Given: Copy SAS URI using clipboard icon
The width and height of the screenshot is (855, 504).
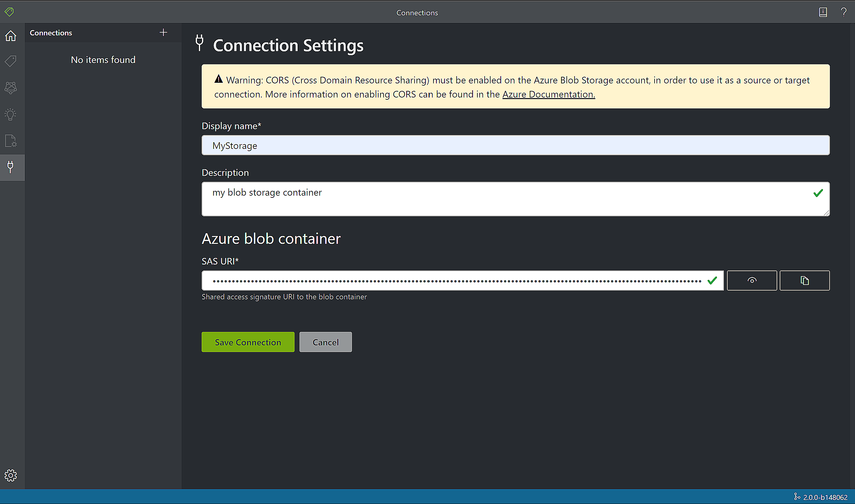Looking at the screenshot, I should pos(805,280).
